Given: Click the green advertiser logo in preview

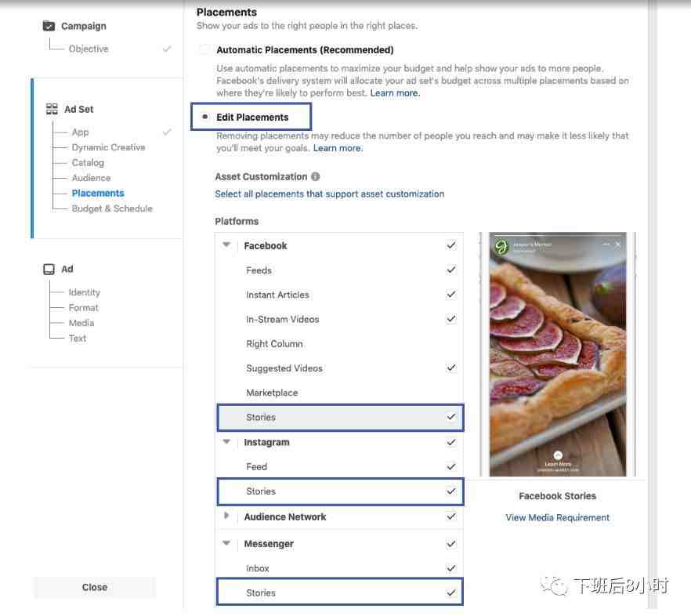Looking at the screenshot, I should pyautogui.click(x=501, y=248).
